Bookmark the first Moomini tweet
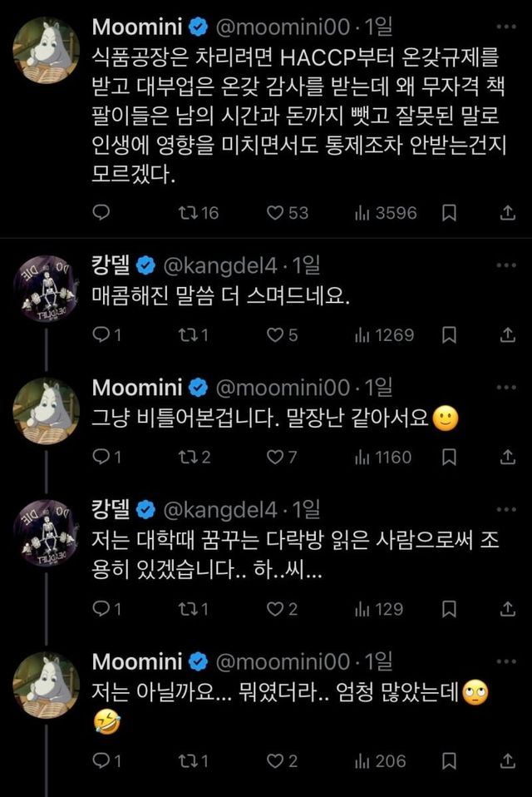 click(449, 213)
